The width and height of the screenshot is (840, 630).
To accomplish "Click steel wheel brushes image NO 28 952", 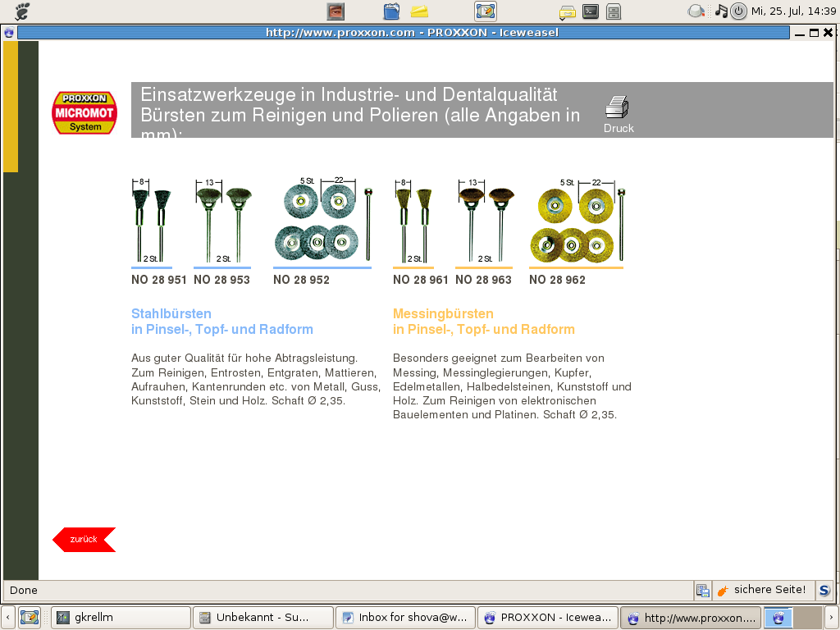I will pyautogui.click(x=322, y=220).
